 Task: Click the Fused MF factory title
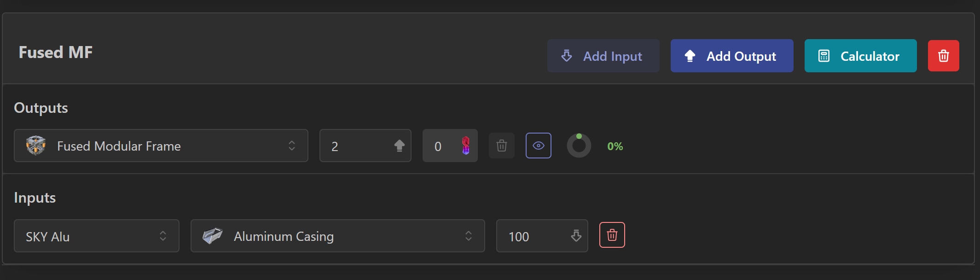(56, 52)
